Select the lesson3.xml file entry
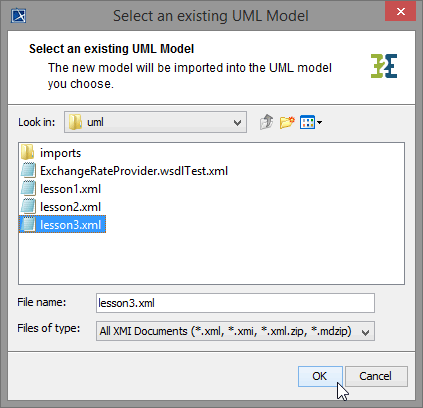This screenshot has width=423, height=408. point(63,224)
